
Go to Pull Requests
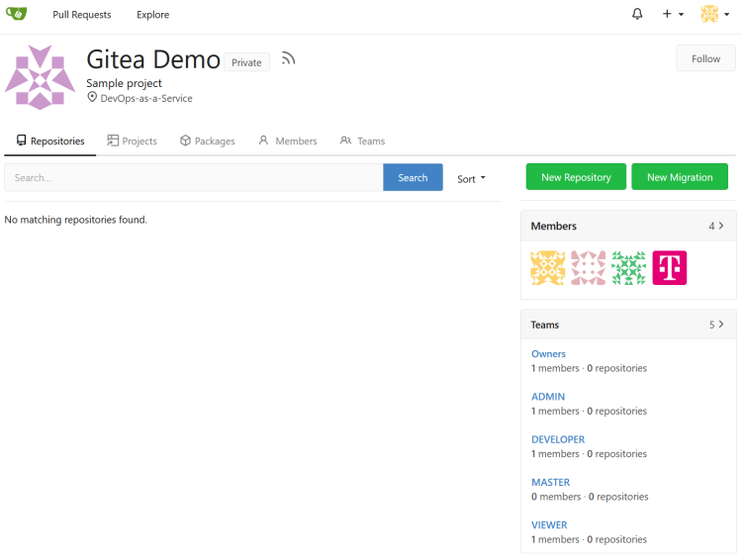pos(82,15)
